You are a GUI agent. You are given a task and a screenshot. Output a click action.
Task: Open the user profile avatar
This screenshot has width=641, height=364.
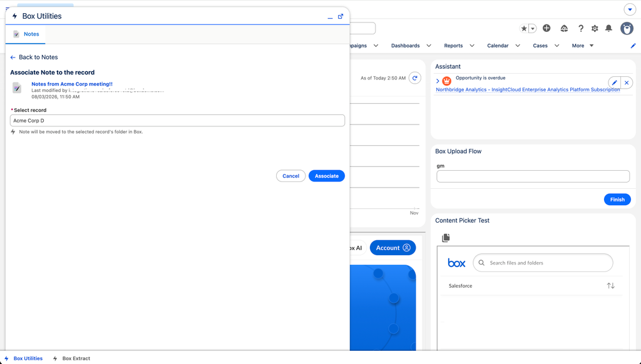627,28
